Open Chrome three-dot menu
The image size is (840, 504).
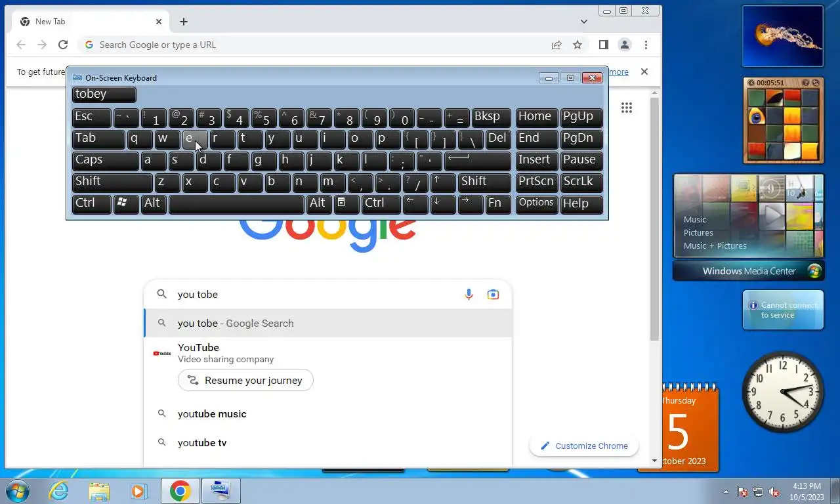646,45
